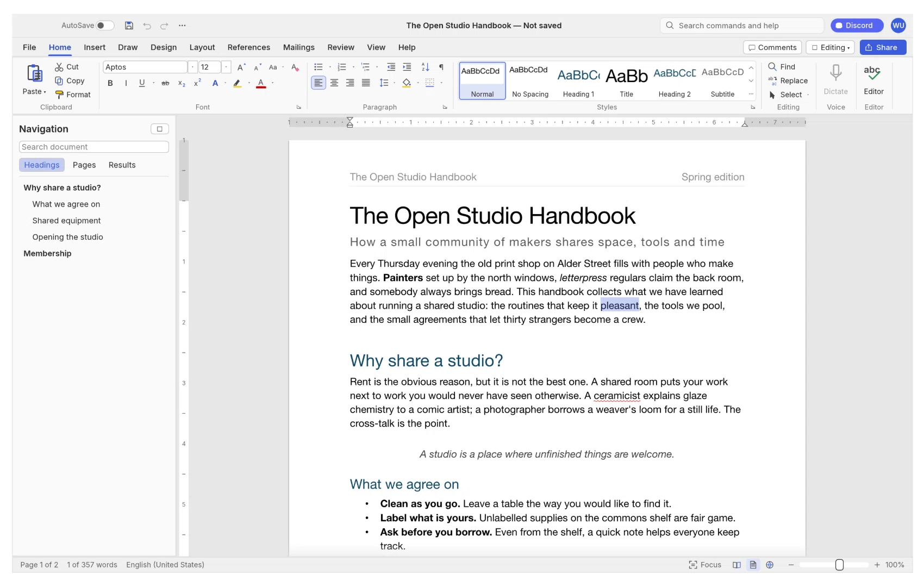Toggle the AutoSave switch
Screen dimensions: 924x587
tap(105, 26)
